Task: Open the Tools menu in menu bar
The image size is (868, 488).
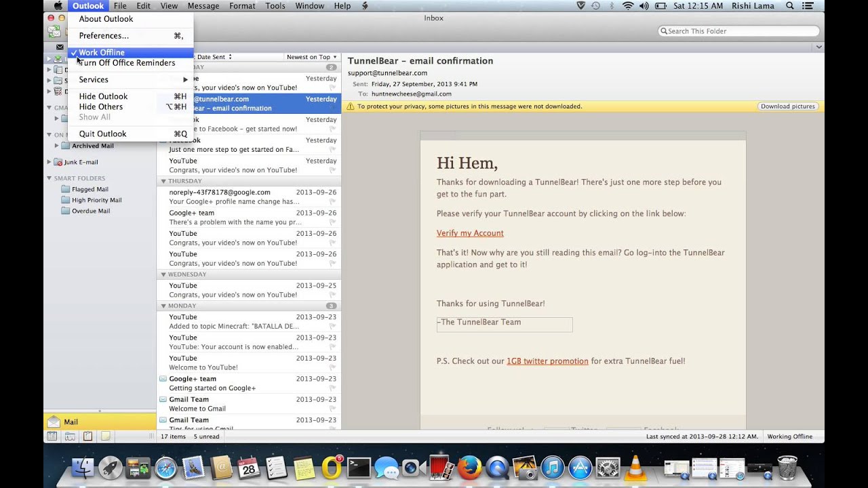Action: point(275,6)
